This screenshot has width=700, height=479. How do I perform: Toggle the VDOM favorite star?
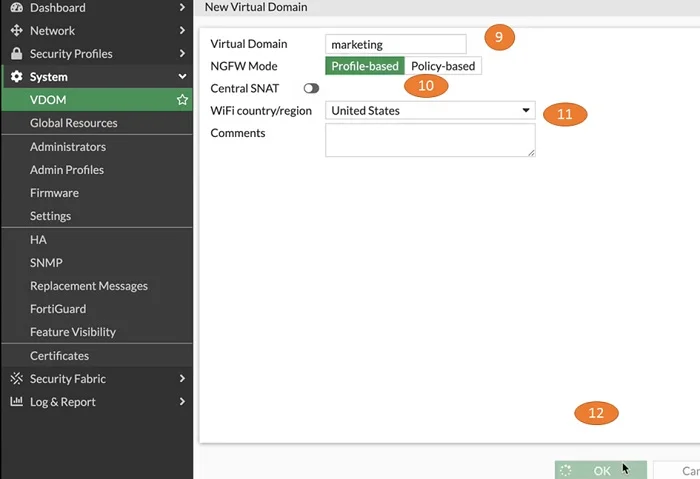182,100
